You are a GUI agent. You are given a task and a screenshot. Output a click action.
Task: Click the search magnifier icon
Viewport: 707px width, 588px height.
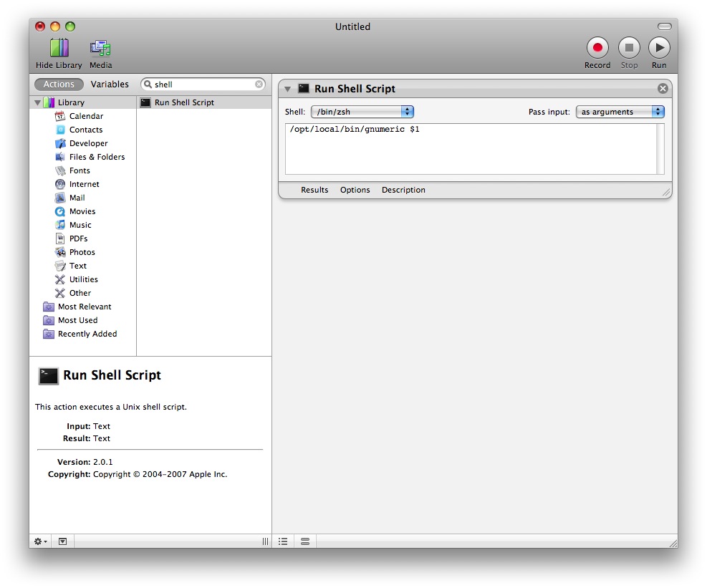(x=148, y=85)
